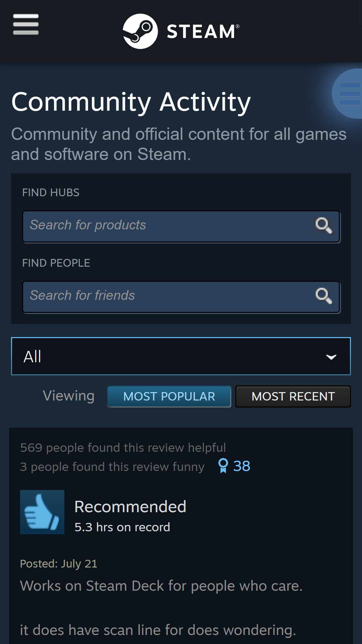Viewport: 362px width, 644px height.
Task: Click the STEAM wordmark text
Action: 203,32
